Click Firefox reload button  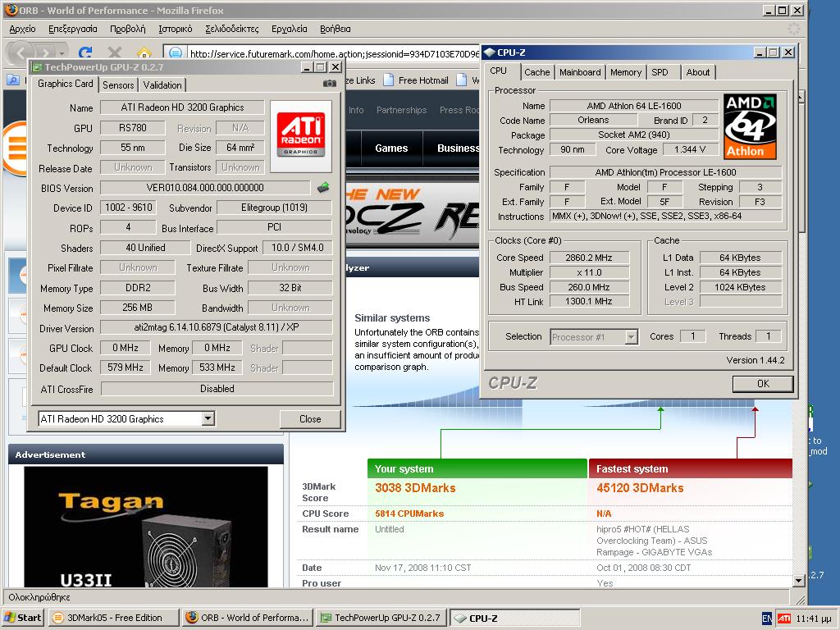tap(85, 53)
